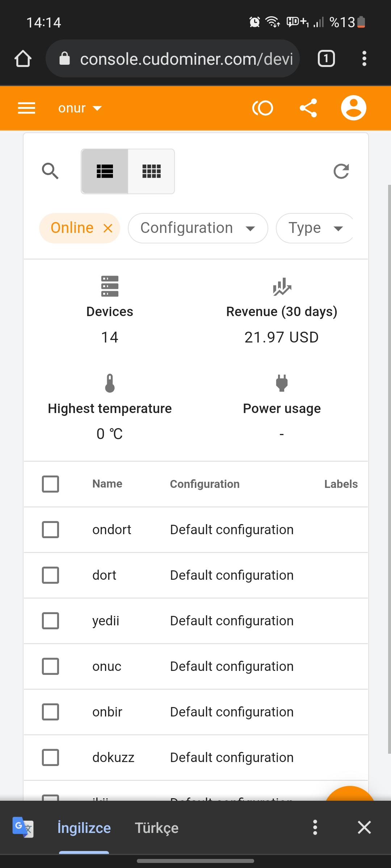Expand the onur organization selector
This screenshot has width=391, height=868.
point(80,108)
